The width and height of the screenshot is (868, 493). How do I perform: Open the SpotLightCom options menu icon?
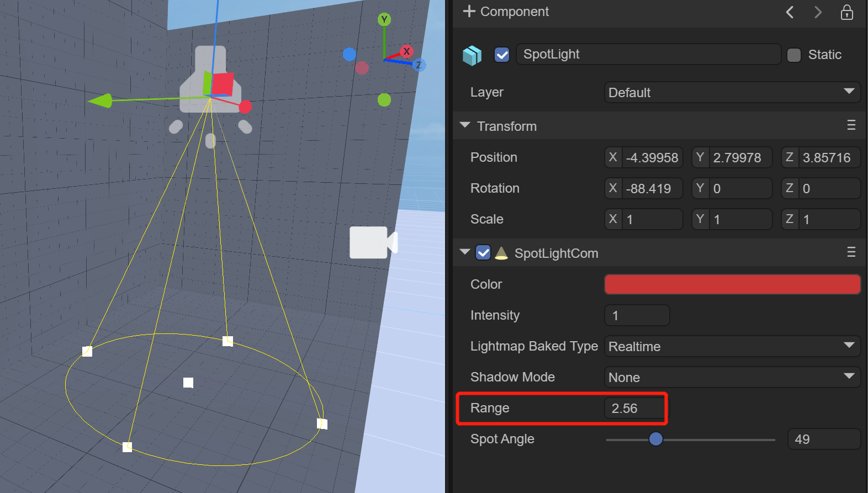(x=851, y=253)
